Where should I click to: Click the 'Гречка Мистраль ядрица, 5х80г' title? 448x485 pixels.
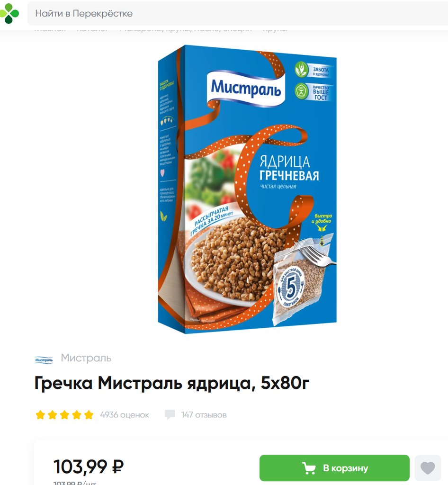click(x=172, y=383)
